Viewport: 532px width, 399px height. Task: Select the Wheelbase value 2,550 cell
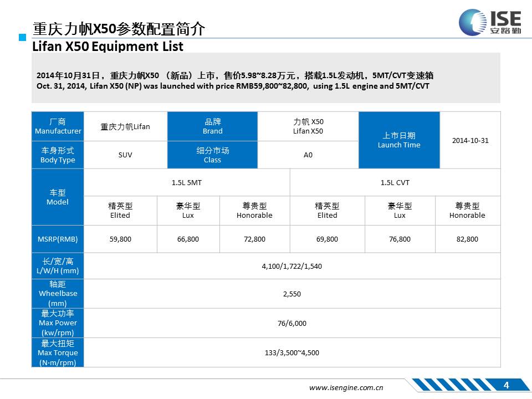pos(291,294)
